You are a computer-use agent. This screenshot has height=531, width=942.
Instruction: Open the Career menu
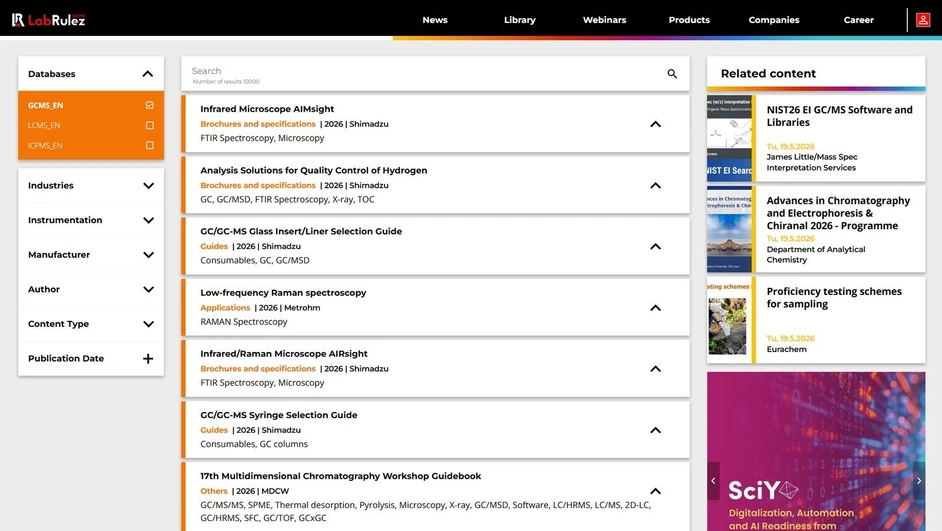click(858, 20)
